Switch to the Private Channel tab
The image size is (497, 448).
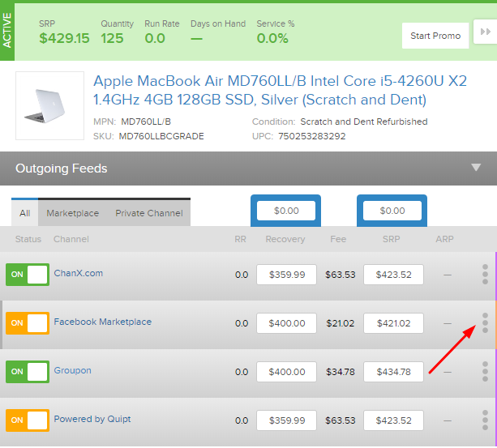[x=149, y=213]
